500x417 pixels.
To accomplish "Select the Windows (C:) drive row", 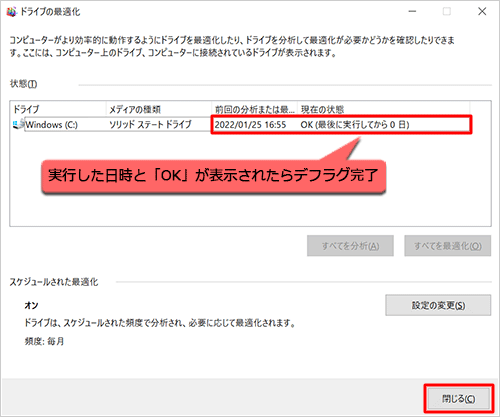I will point(241,125).
